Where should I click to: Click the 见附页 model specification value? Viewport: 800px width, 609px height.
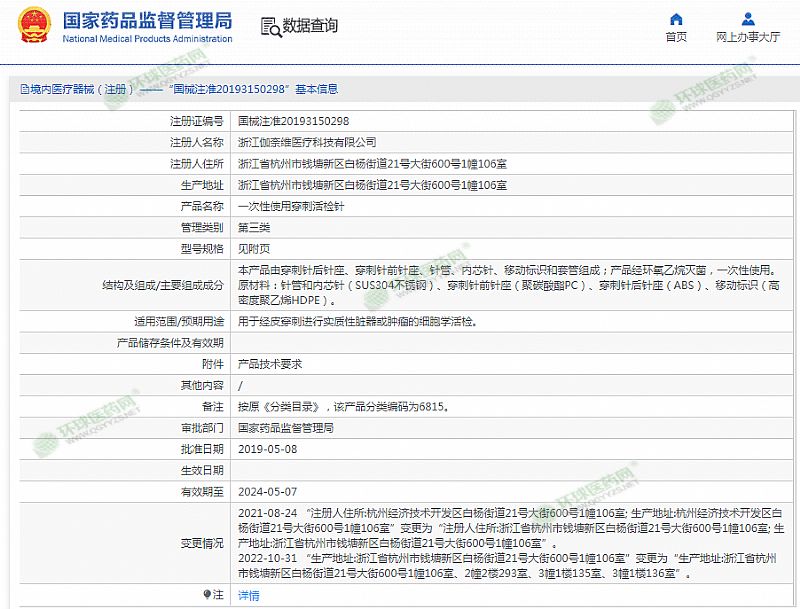tap(252, 250)
